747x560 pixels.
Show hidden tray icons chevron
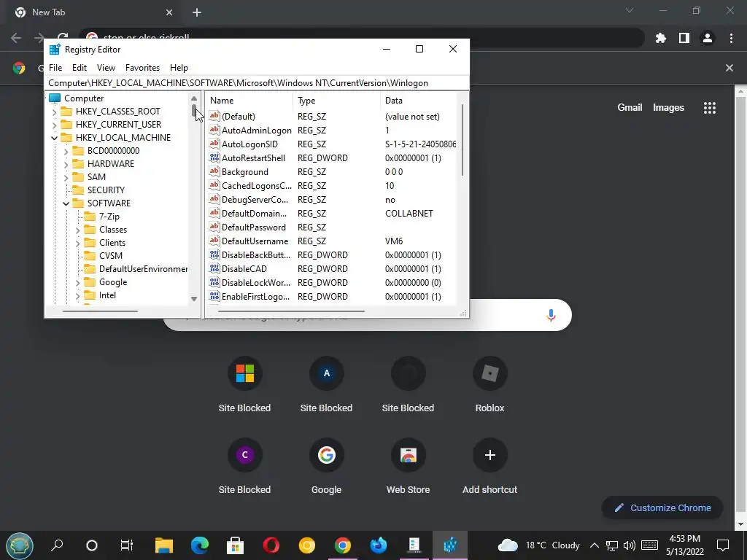pyautogui.click(x=594, y=545)
